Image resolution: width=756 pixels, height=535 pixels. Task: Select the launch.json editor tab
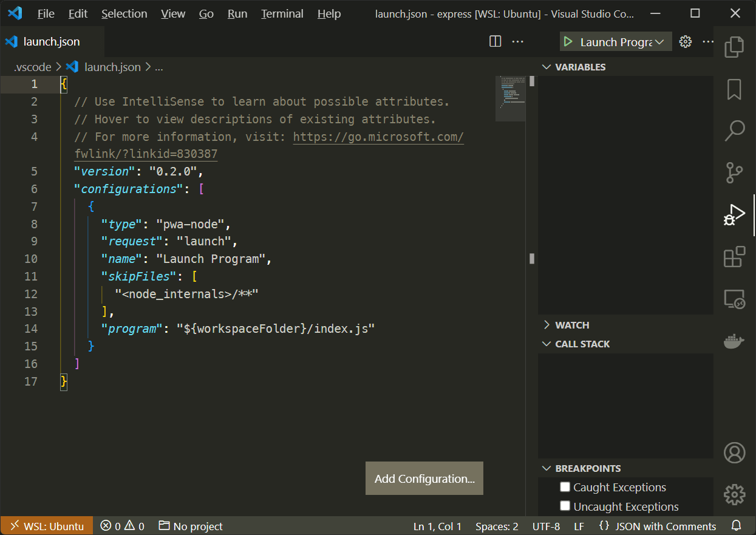(x=52, y=41)
